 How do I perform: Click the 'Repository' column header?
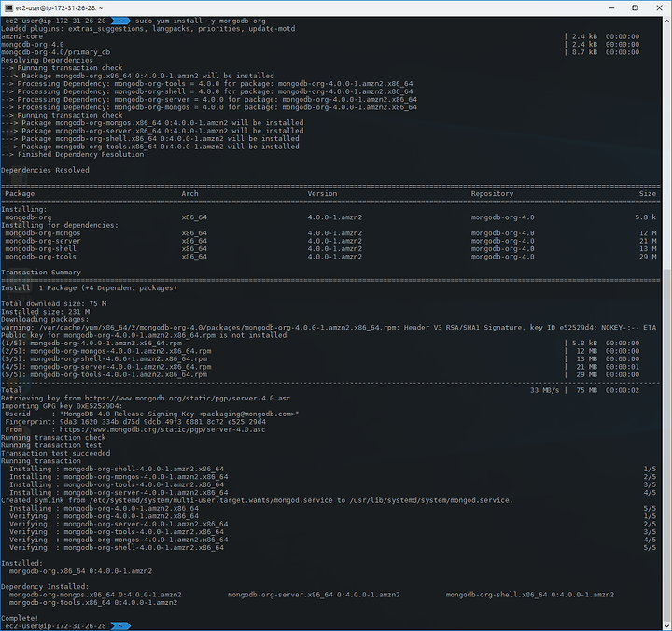click(x=492, y=194)
